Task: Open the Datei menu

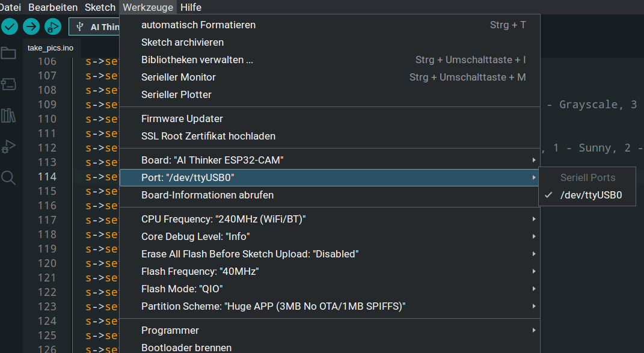Action: coord(10,7)
